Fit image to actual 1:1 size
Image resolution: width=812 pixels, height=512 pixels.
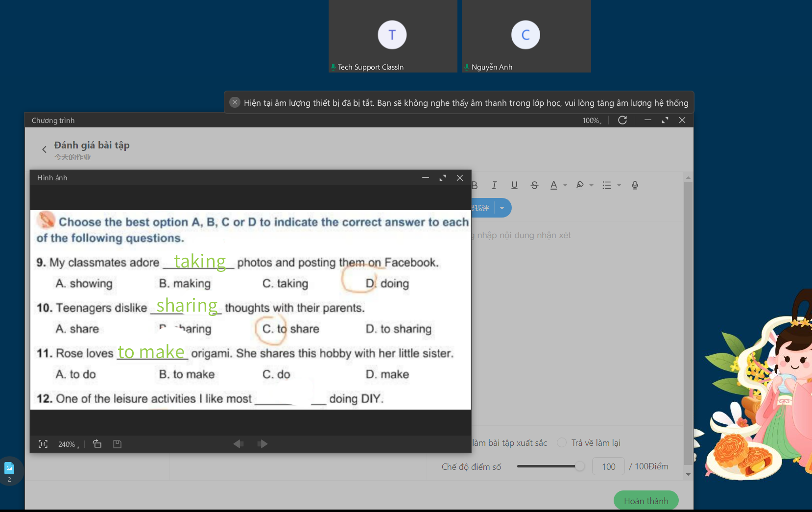pyautogui.click(x=43, y=444)
